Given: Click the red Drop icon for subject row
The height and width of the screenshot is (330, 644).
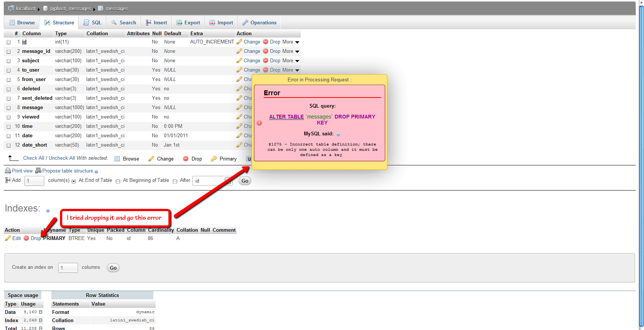Looking at the screenshot, I should [266, 60].
